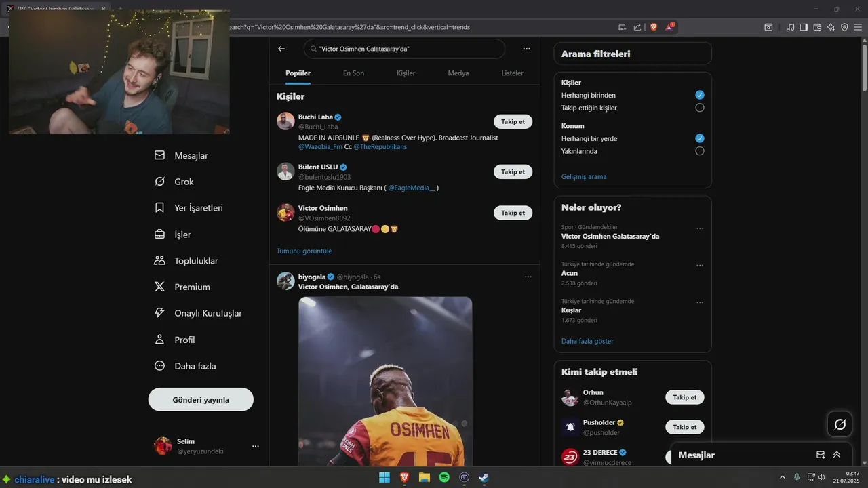Show hidden system tray icons
Viewport: 868px width, 488px height.
click(783, 477)
